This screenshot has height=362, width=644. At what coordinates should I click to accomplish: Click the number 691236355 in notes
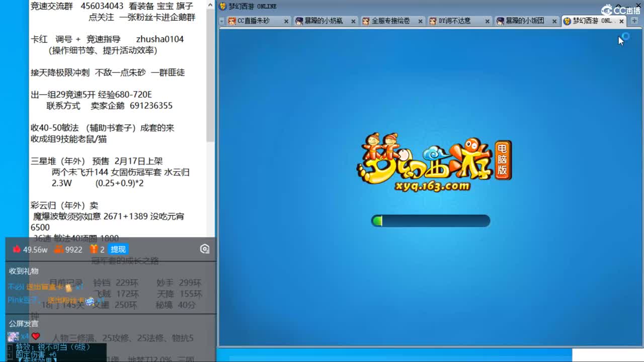151,106
